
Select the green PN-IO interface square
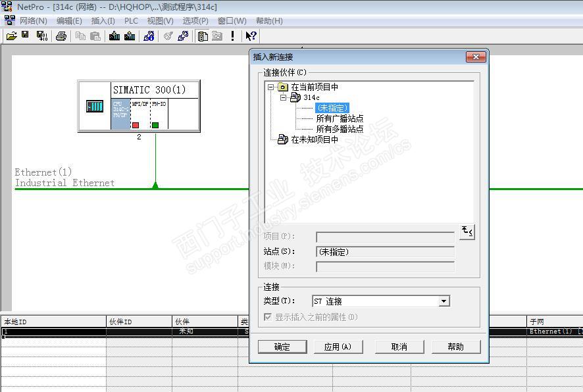(x=155, y=125)
